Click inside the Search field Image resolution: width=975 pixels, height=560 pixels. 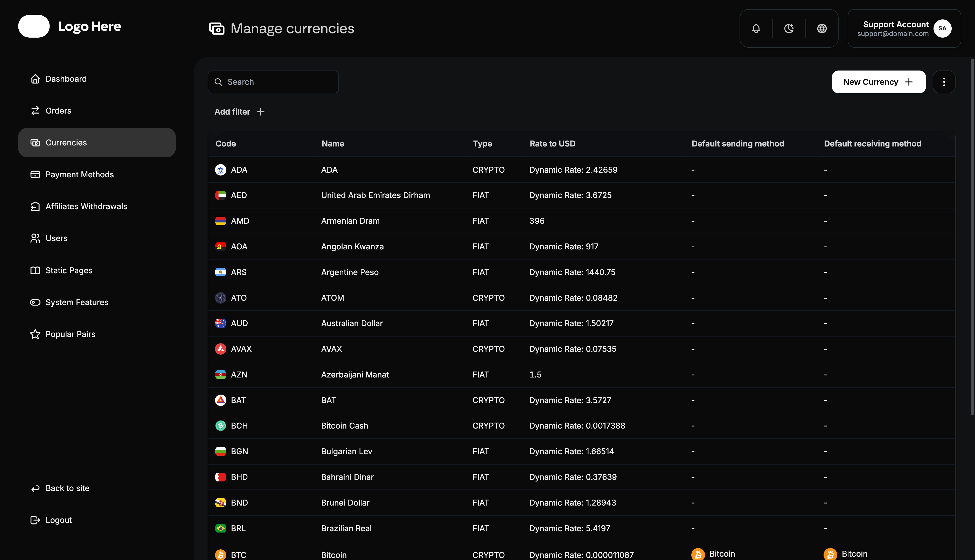tap(273, 82)
